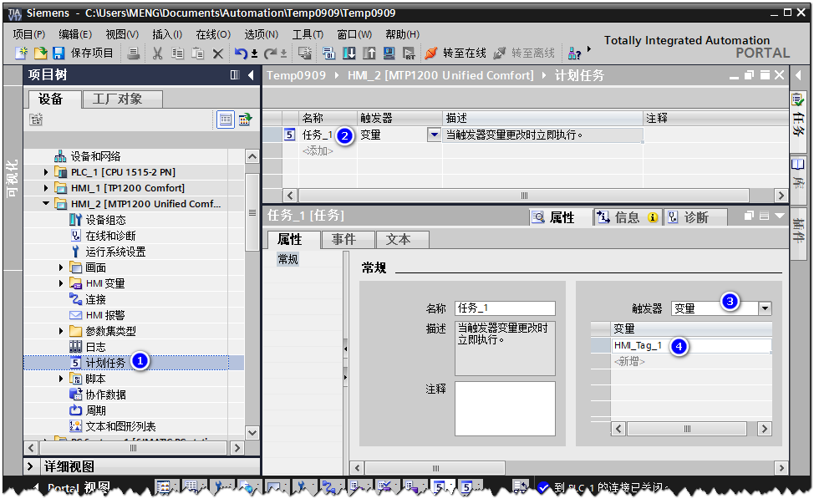This screenshot has height=504, width=814.
Task: Expand the 画面 folder
Action: [x=61, y=267]
